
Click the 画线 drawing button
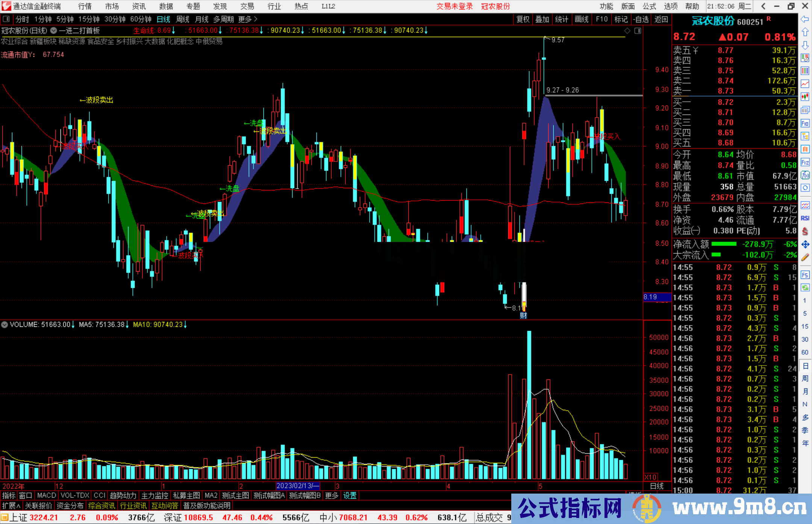coord(582,19)
